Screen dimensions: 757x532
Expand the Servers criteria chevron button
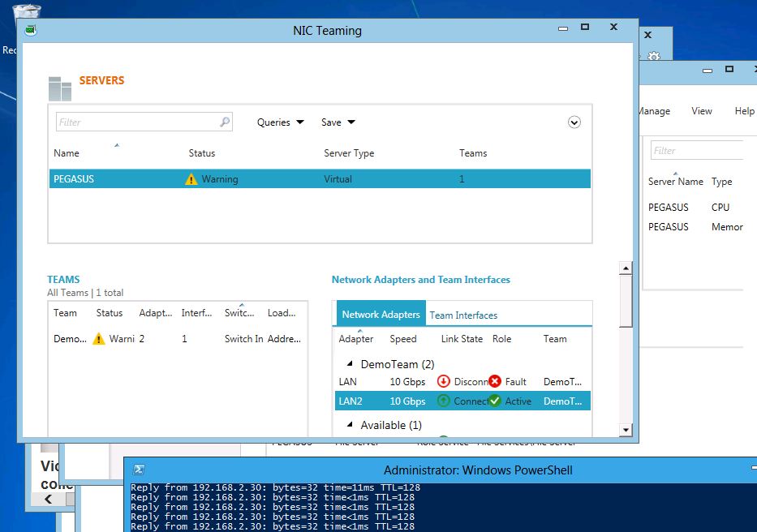574,122
